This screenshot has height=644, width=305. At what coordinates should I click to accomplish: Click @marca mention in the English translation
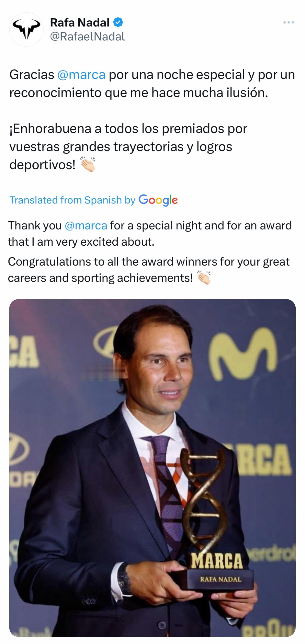86,225
